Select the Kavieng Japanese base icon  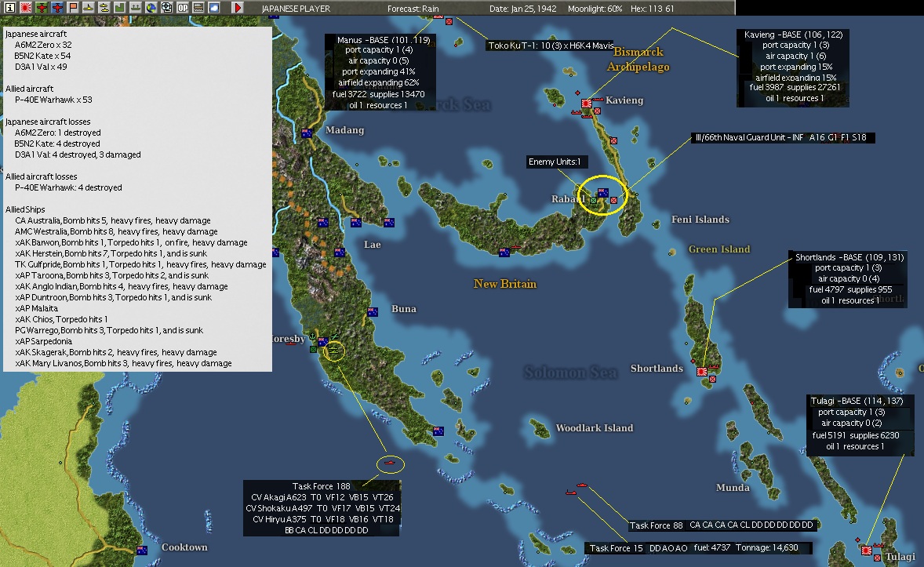(587, 104)
